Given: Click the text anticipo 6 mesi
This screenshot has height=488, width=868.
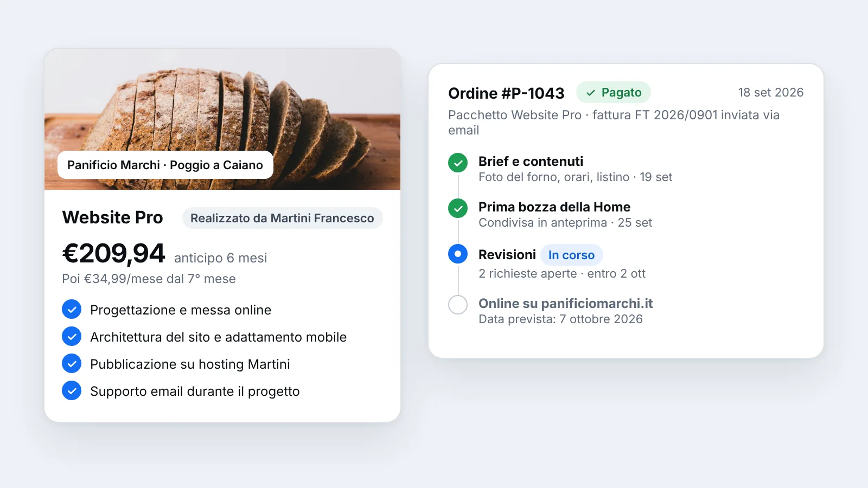Looking at the screenshot, I should point(220,258).
